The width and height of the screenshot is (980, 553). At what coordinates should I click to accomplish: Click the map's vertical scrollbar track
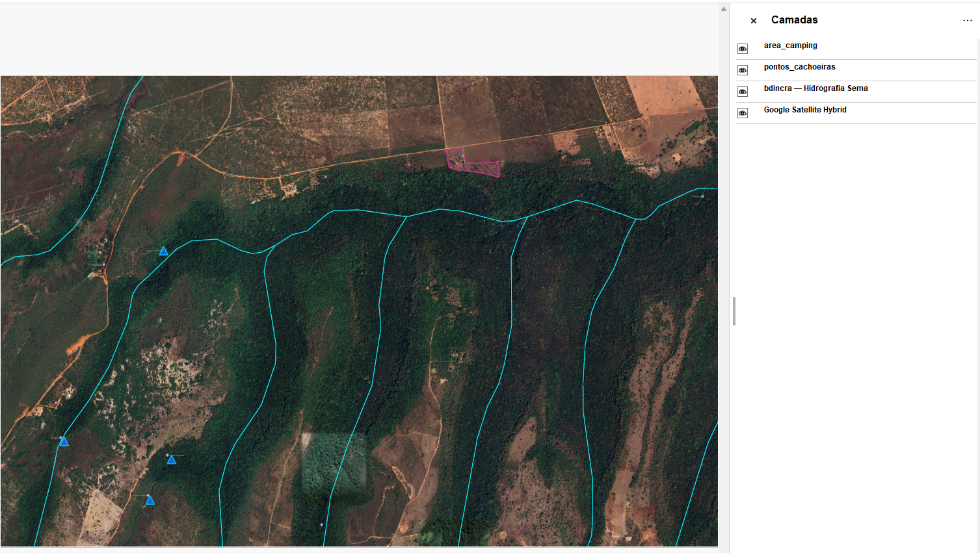[723, 260]
